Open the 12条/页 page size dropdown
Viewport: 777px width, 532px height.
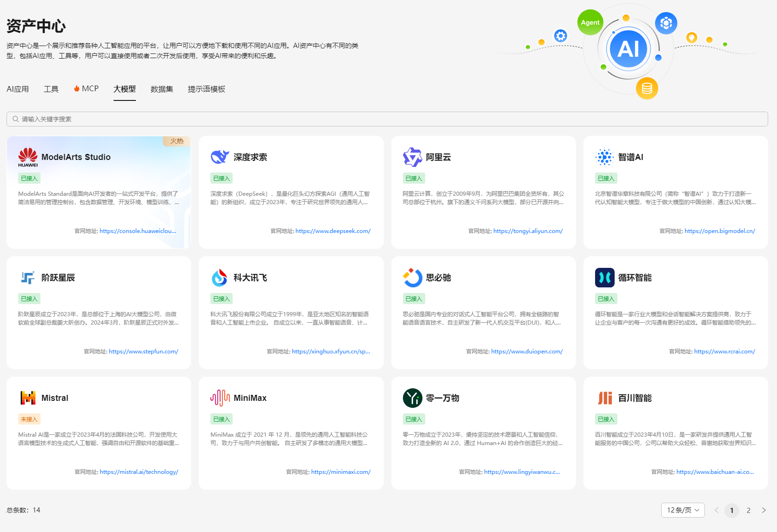[683, 510]
